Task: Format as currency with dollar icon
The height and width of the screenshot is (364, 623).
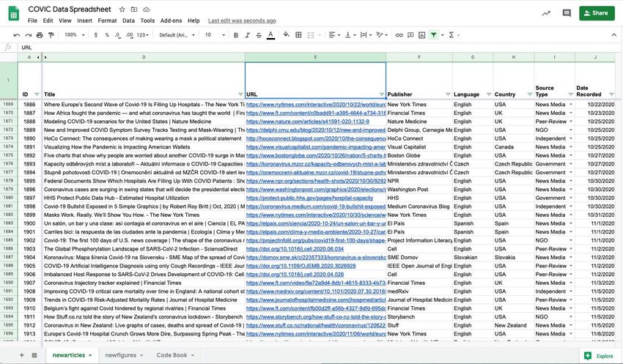Action: pos(96,35)
